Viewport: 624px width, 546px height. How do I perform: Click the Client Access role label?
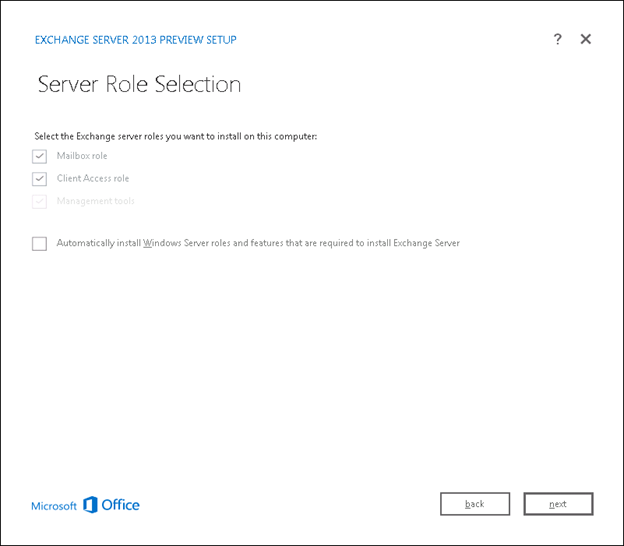(x=93, y=179)
